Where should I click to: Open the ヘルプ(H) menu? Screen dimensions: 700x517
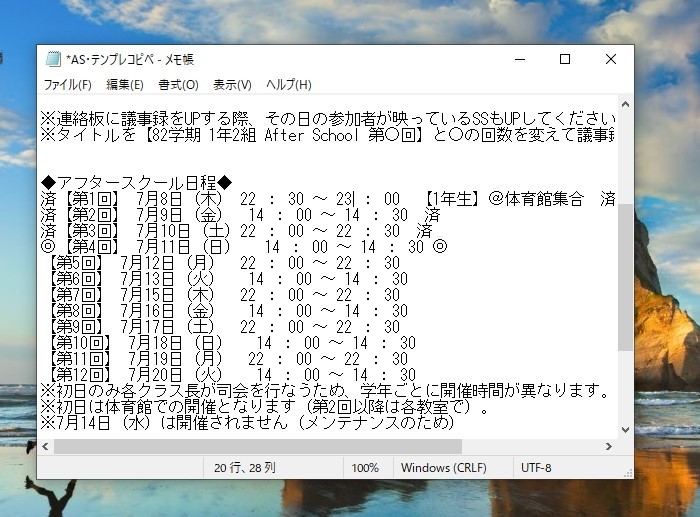pos(288,84)
